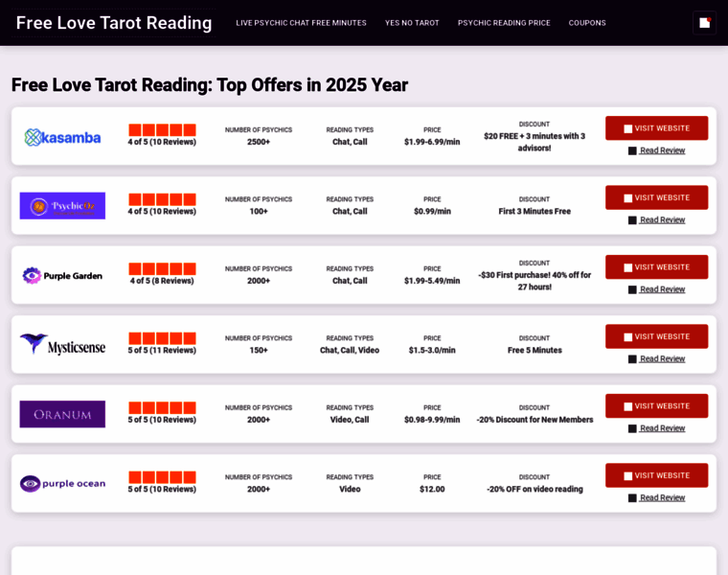728x575 pixels.
Task: Click '5 of 5 (11 Reviews)' text
Action: point(162,350)
